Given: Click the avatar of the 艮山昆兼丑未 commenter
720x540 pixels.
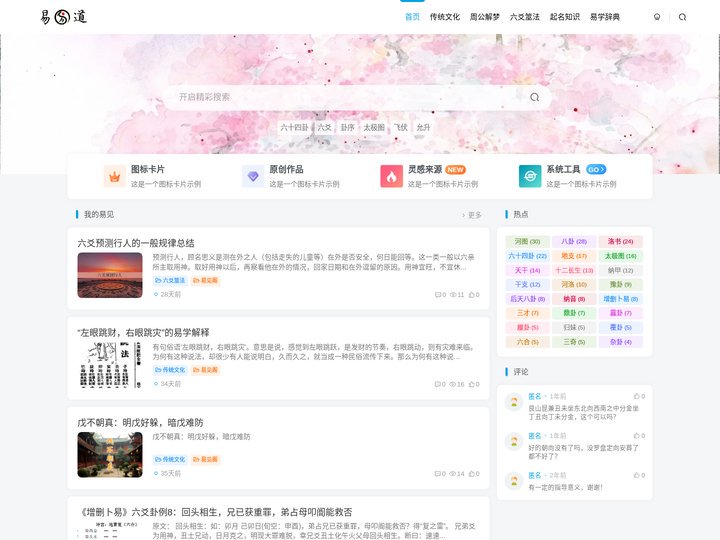Looking at the screenshot, I should point(514,402).
